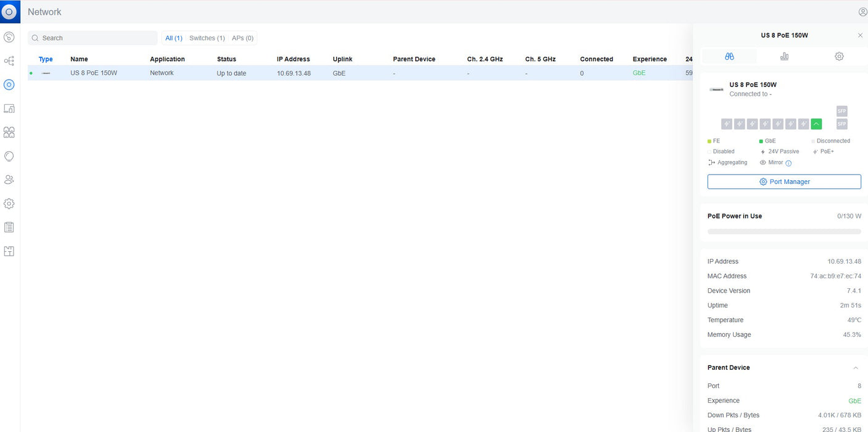The width and height of the screenshot is (868, 432).
Task: Select the US 8 PoE 150W table row name
Action: (94, 73)
